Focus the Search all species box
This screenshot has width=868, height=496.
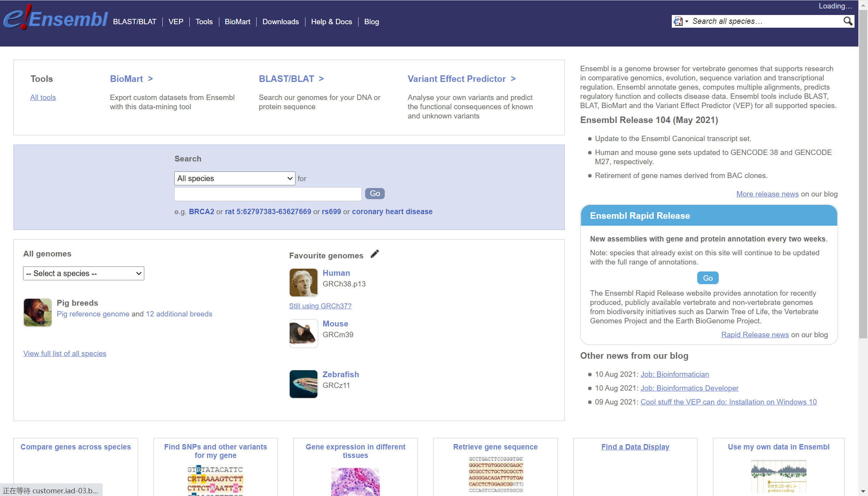[766, 22]
